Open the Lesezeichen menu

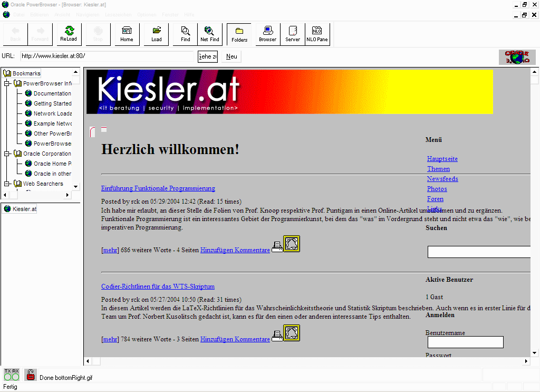118,15
